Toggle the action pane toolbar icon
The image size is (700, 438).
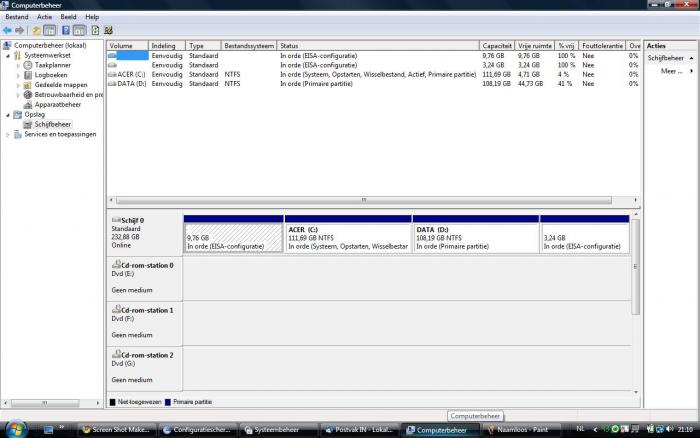pos(79,30)
